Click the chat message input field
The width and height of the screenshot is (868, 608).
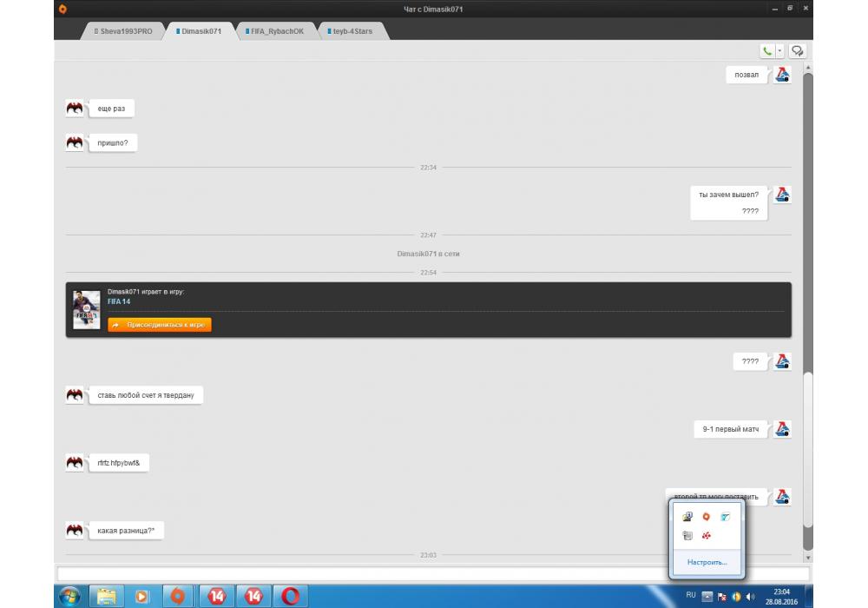coord(432,573)
